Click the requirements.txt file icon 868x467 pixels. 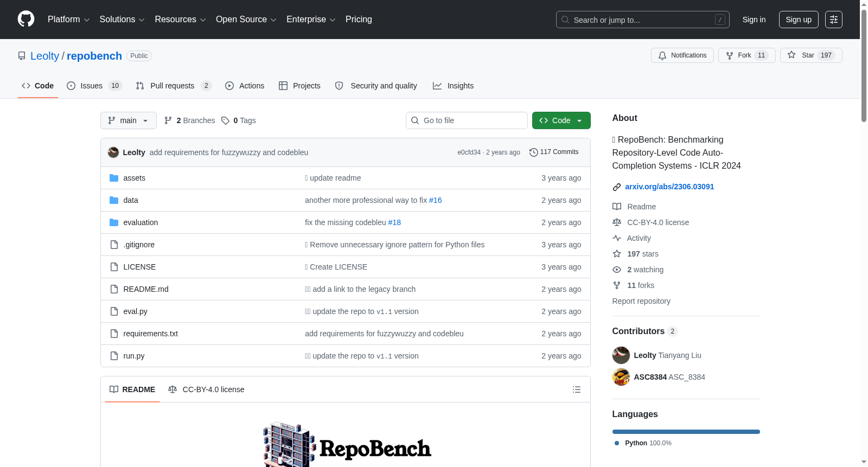pyautogui.click(x=114, y=334)
